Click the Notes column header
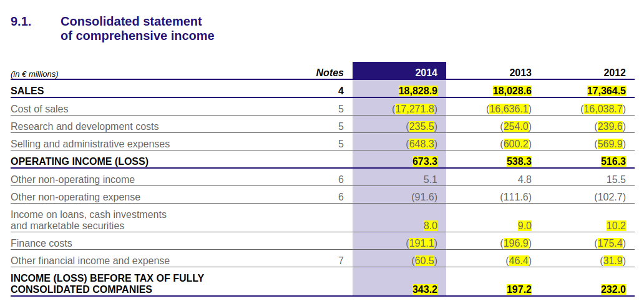Screen dimensions: 644x306 pos(329,73)
